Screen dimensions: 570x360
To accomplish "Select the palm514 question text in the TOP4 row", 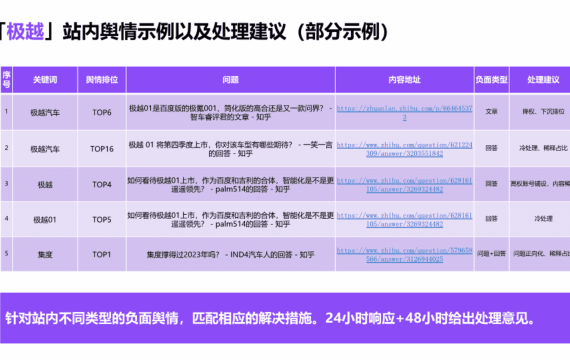I will pos(230,185).
